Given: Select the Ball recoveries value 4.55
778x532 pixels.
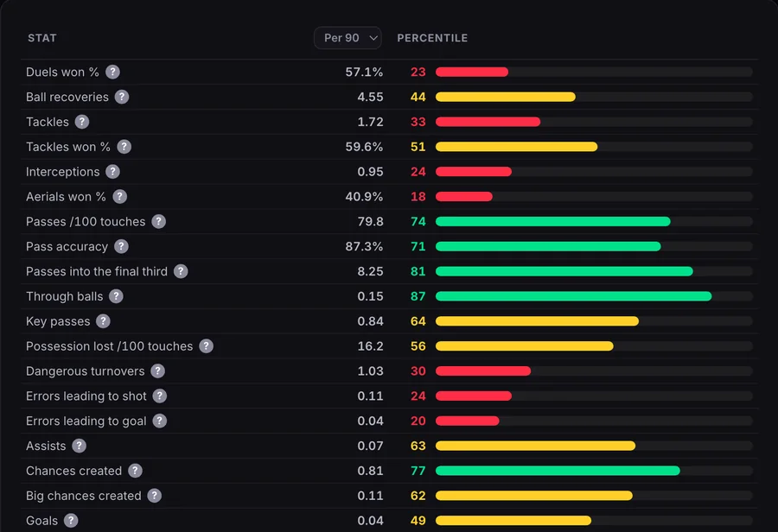Looking at the screenshot, I should point(370,98).
